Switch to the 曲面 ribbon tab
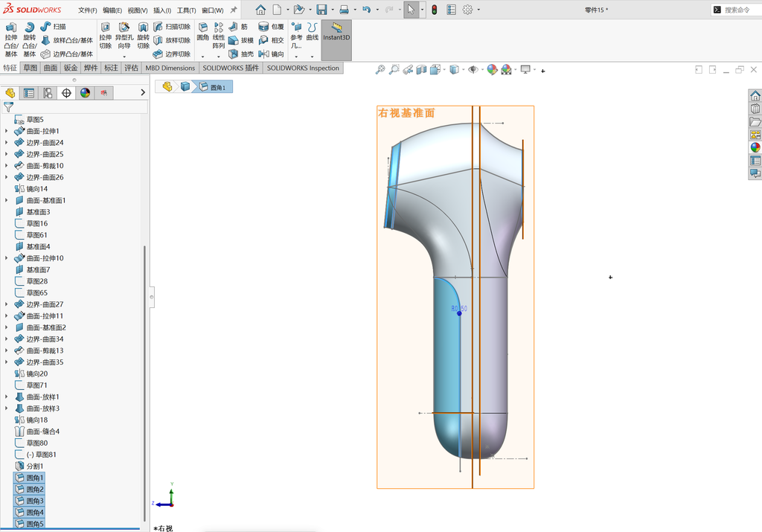 click(x=51, y=68)
